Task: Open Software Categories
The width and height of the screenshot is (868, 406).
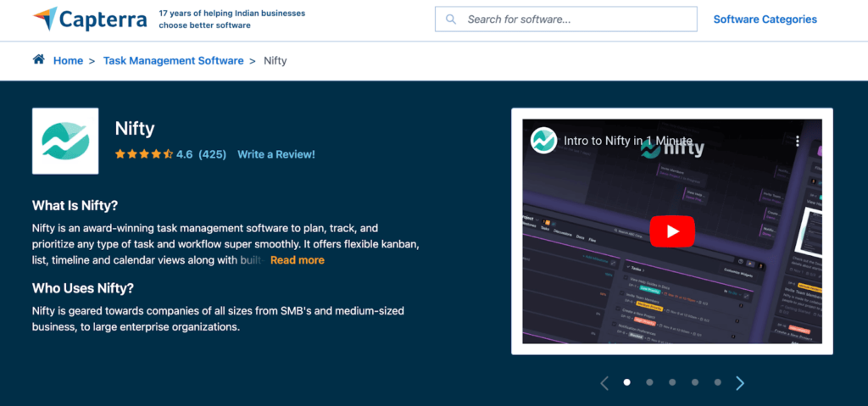Action: [765, 19]
